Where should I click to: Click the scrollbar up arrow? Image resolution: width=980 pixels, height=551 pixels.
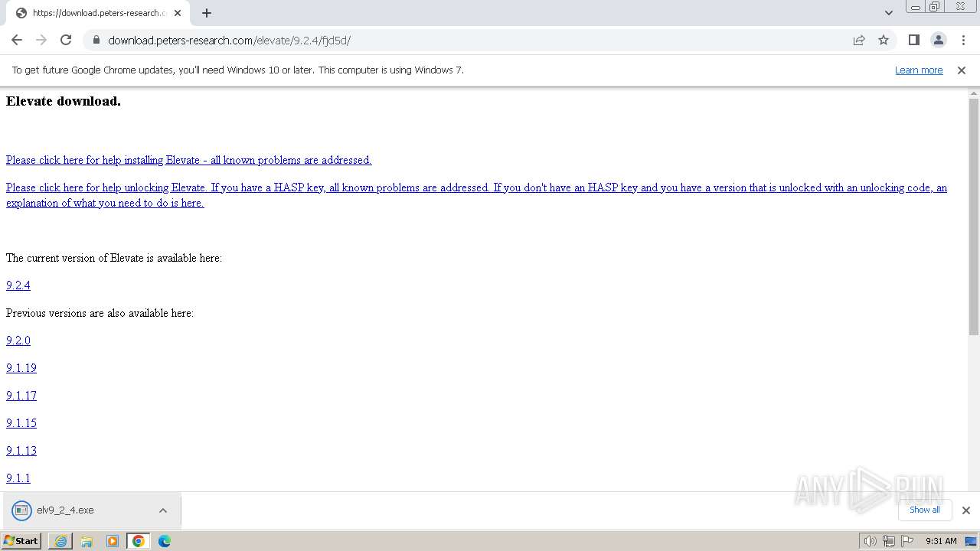tap(974, 93)
